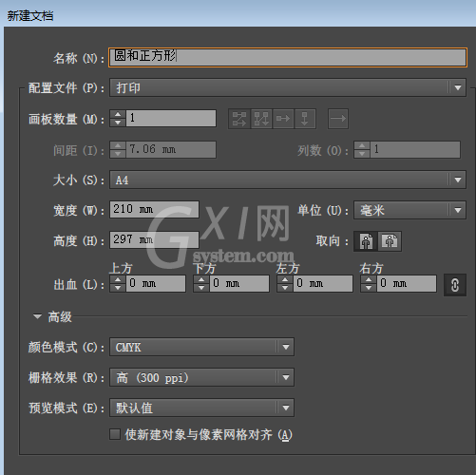Click the left (左方) bleed field

click(x=323, y=283)
